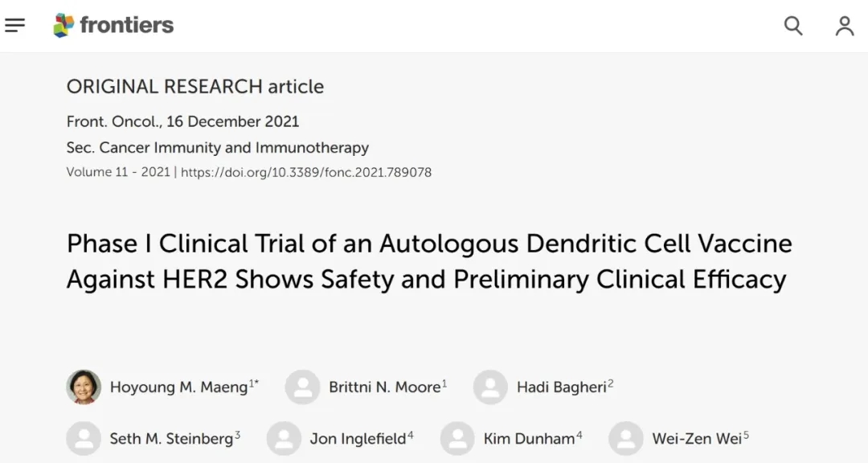Click Seth M. Steinberg's avatar icon
This screenshot has width=868, height=463.
click(x=84, y=439)
